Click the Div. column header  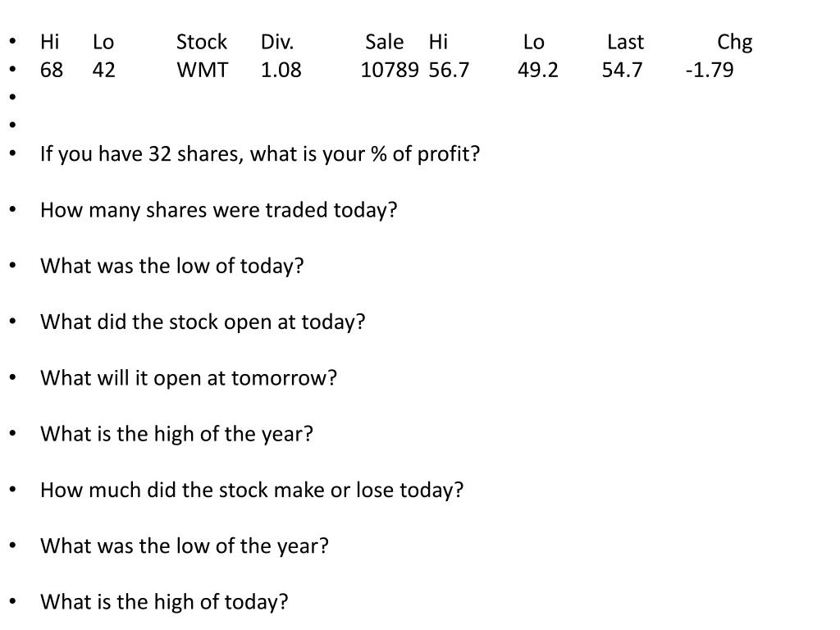[x=277, y=42]
